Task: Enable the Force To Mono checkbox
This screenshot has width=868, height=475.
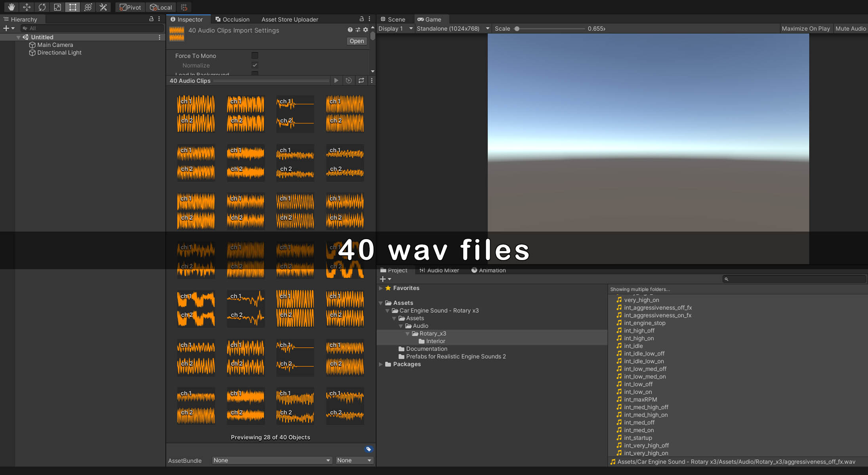Action: [x=255, y=56]
